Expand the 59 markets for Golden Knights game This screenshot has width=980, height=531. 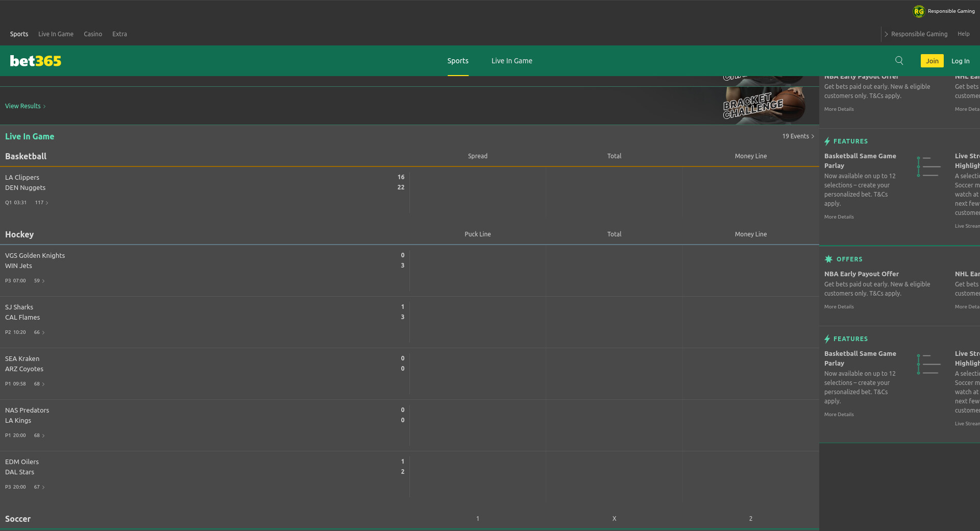coord(39,281)
